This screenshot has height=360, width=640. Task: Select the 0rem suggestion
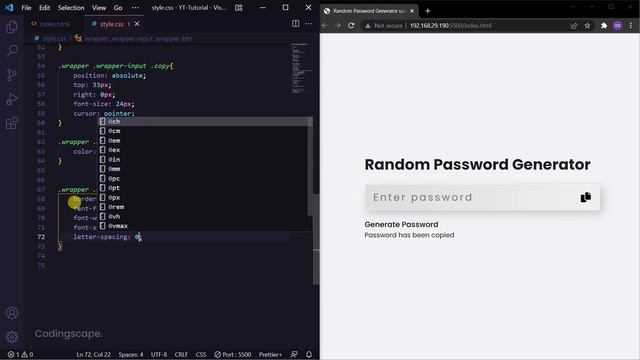205,207
